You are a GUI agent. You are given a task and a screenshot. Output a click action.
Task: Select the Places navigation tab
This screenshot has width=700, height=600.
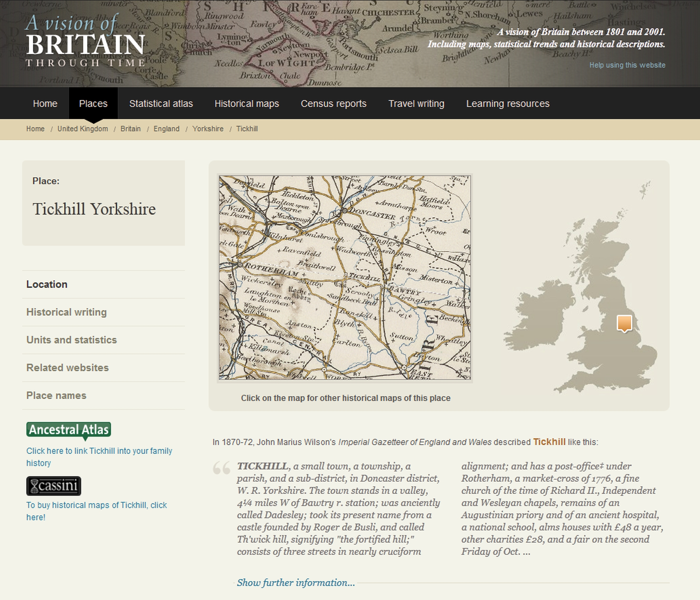click(x=93, y=103)
